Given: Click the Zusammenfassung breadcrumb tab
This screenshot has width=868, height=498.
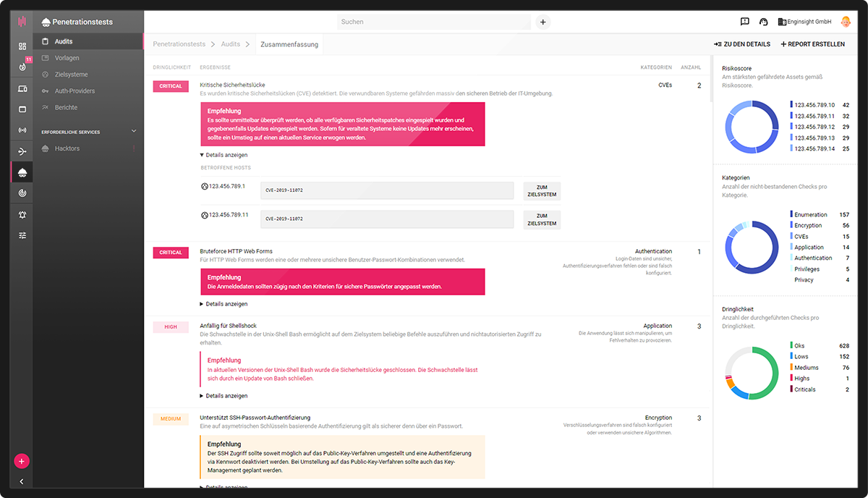Looking at the screenshot, I should [289, 44].
